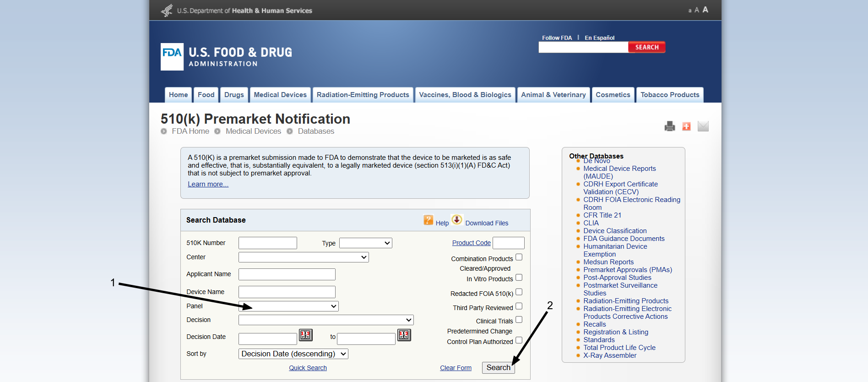Select Radiation-Emitting Products tab

pyautogui.click(x=363, y=95)
